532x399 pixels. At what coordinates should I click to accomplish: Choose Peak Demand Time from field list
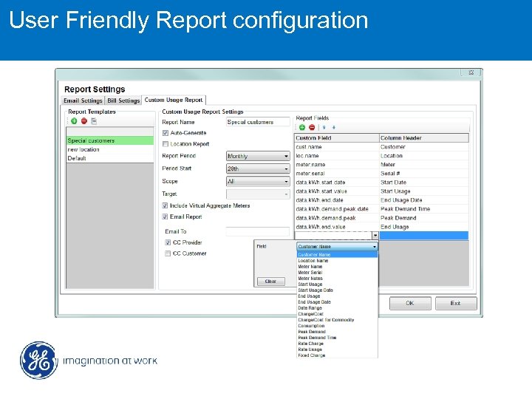pos(337,338)
